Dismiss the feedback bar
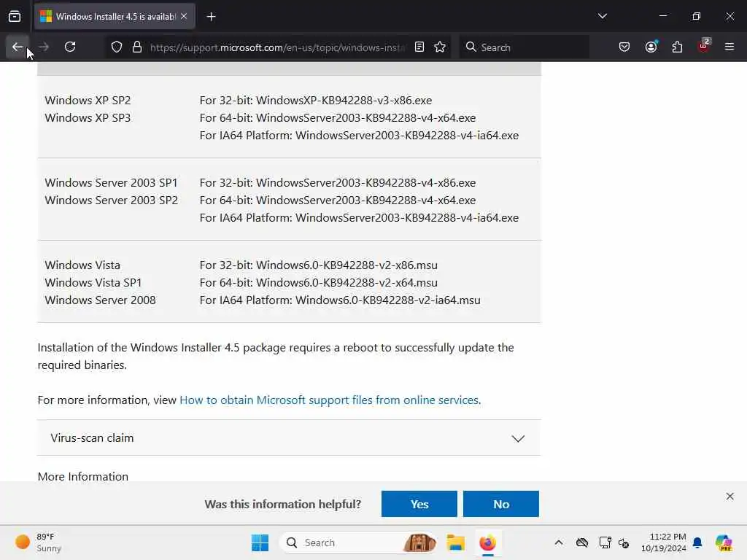The width and height of the screenshot is (747, 560). click(x=729, y=496)
